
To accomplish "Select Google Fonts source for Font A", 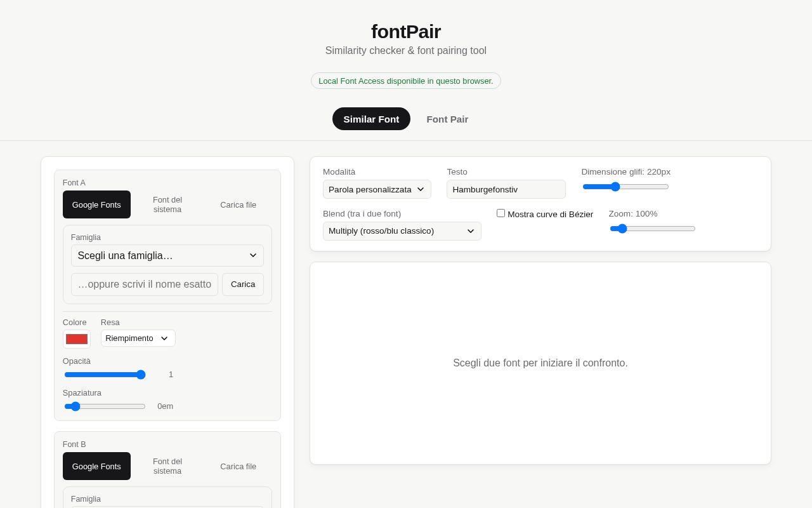I will click(x=96, y=204).
